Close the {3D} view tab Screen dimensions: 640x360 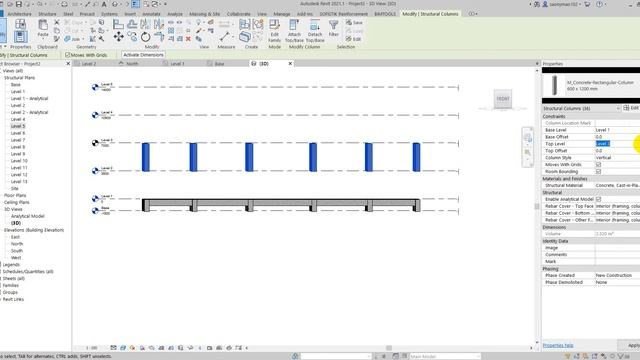tap(290, 64)
